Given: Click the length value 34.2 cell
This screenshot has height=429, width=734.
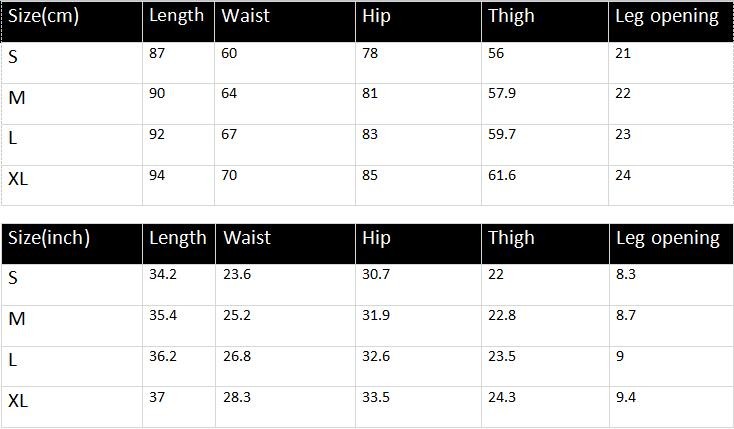Looking at the screenshot, I should click(162, 274).
